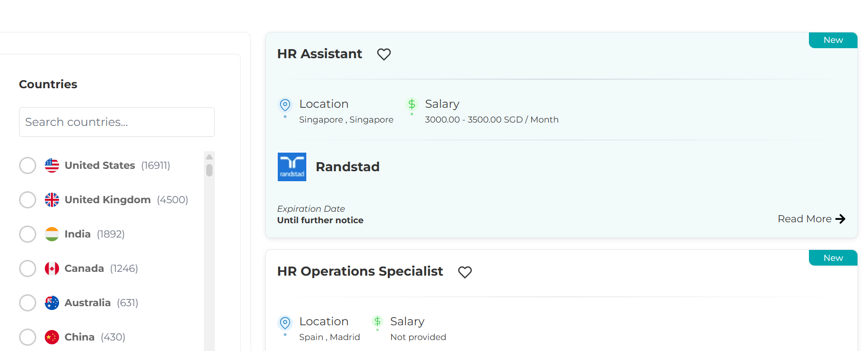Click the United Kingdom (4500) label
Image resolution: width=868 pixels, height=351 pixels.
[126, 200]
